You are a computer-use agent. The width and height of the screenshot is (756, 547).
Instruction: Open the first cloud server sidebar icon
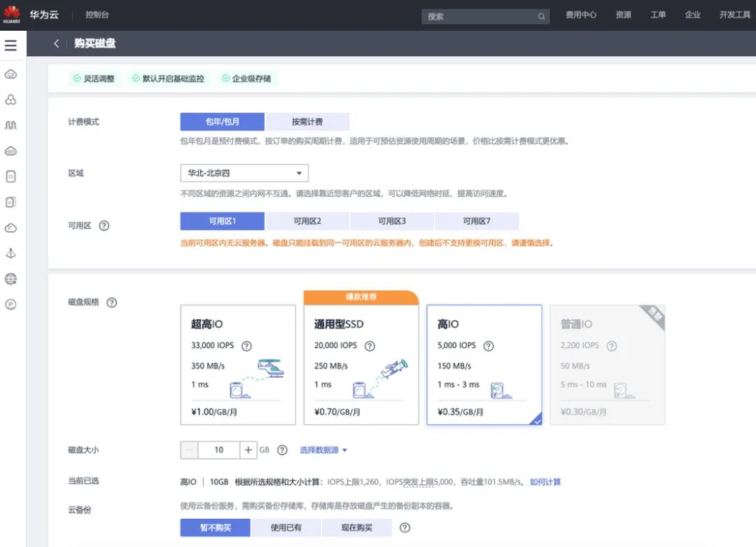point(10,74)
